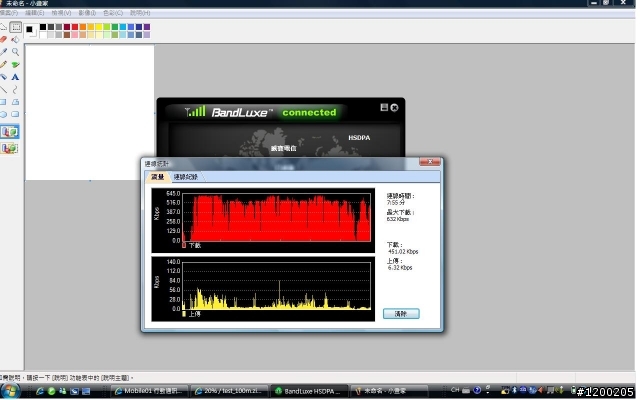Screen dimensions: 640x400
Task: Close the connection statistics dialog
Action: pyautogui.click(x=430, y=162)
